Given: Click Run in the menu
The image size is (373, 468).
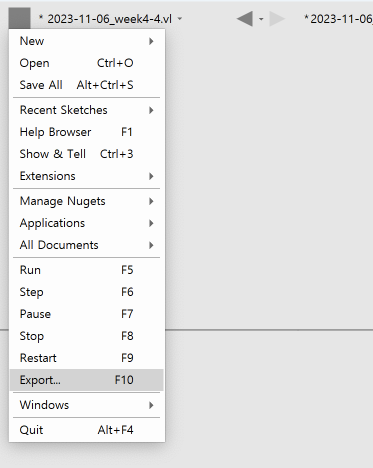Looking at the screenshot, I should pos(87,270).
